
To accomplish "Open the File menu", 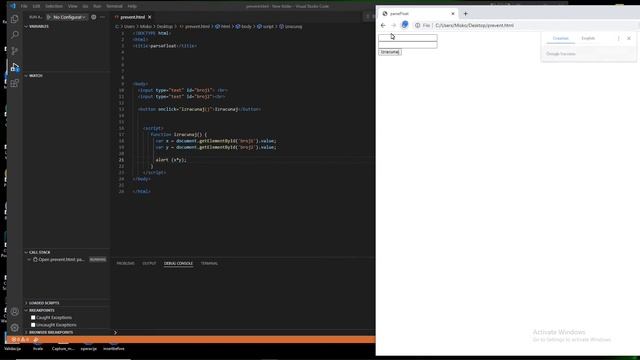I will click(24, 6).
